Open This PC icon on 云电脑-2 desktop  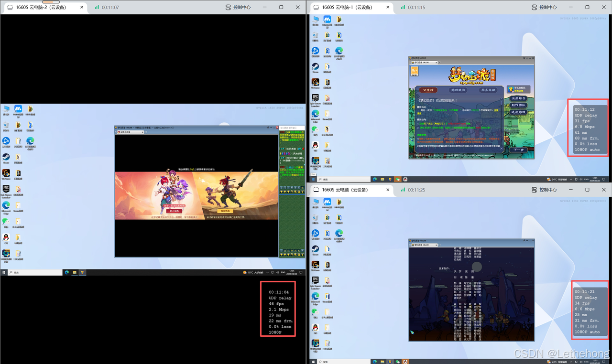(6, 110)
